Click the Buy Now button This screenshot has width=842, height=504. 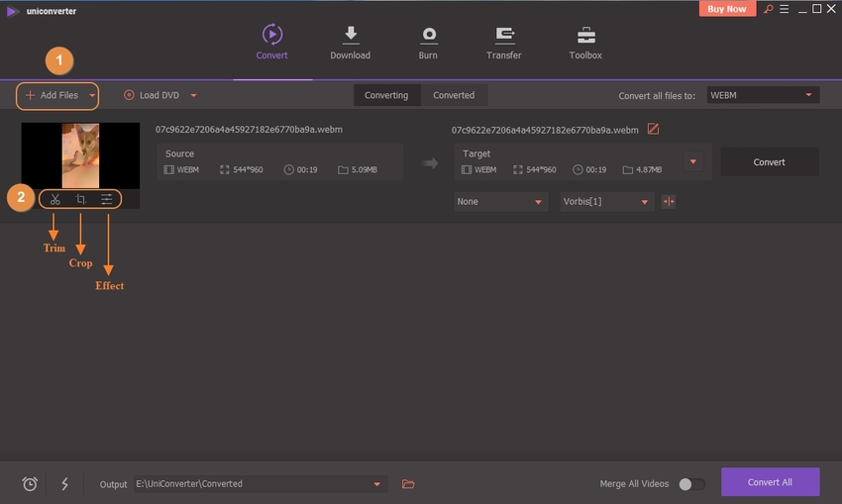(728, 9)
